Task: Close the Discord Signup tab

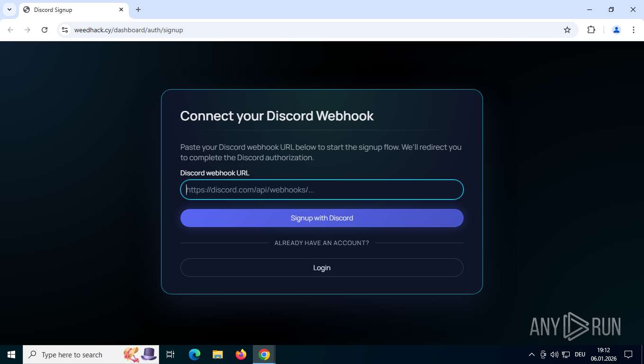Action: pos(121,9)
